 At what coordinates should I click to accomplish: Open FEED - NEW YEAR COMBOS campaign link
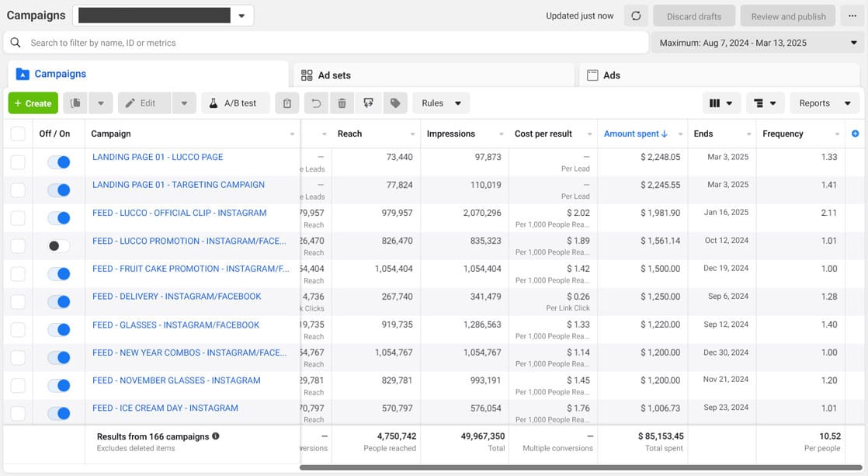pyautogui.click(x=189, y=353)
